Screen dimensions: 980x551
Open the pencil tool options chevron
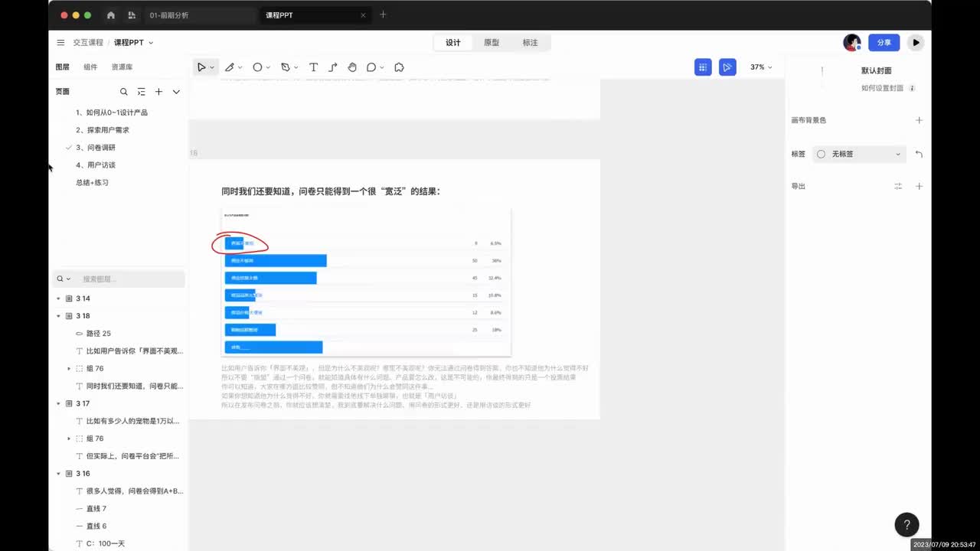tap(240, 67)
